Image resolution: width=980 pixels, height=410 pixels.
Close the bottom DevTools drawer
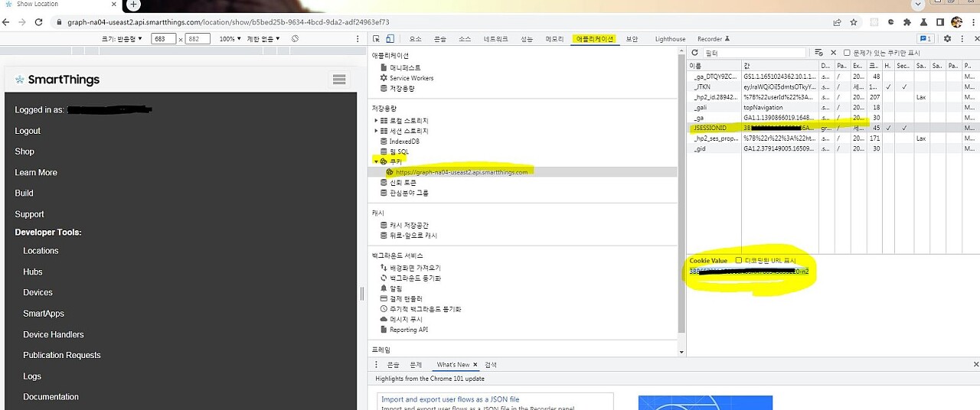click(975, 365)
